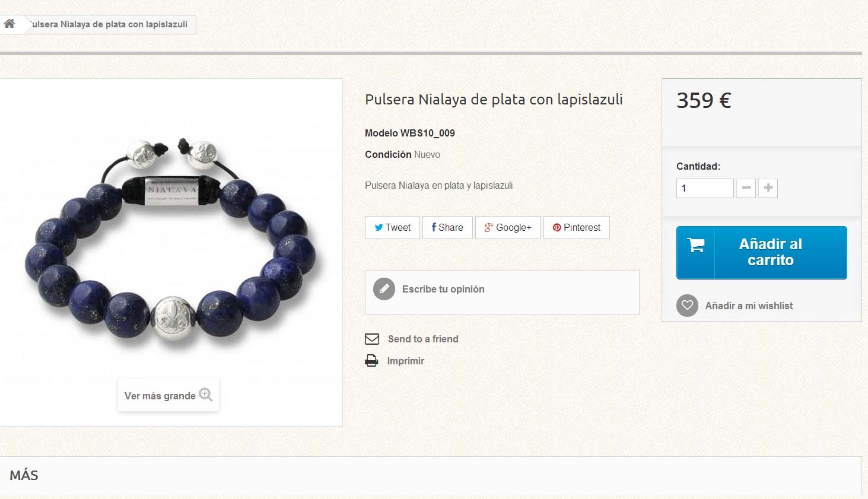Click Añadir a mi wishlist link

coord(749,306)
